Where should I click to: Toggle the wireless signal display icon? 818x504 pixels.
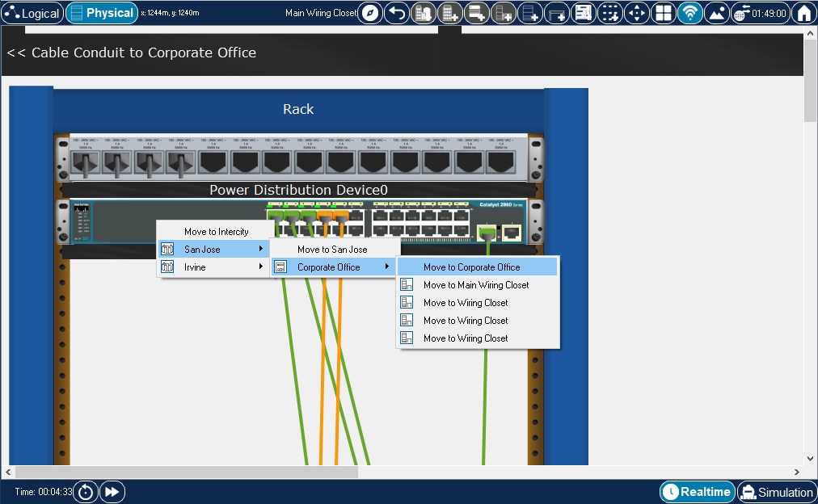click(x=689, y=13)
